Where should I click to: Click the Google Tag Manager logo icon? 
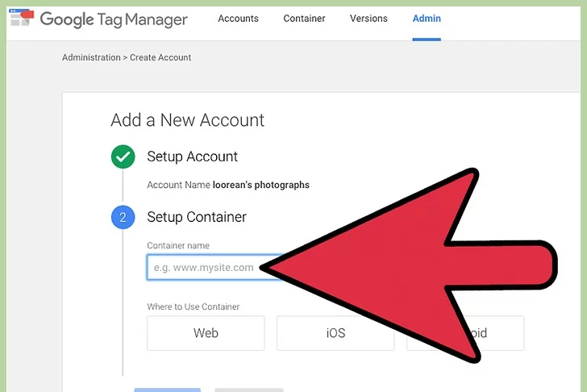tap(21, 19)
